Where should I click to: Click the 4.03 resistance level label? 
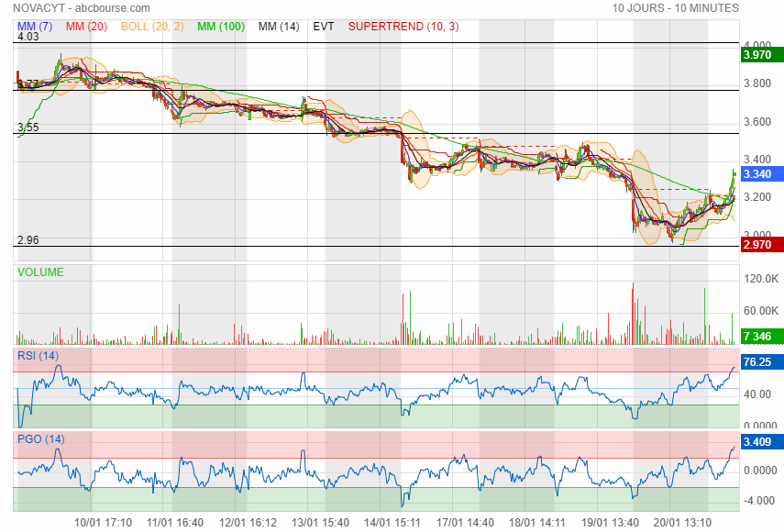click(28, 37)
